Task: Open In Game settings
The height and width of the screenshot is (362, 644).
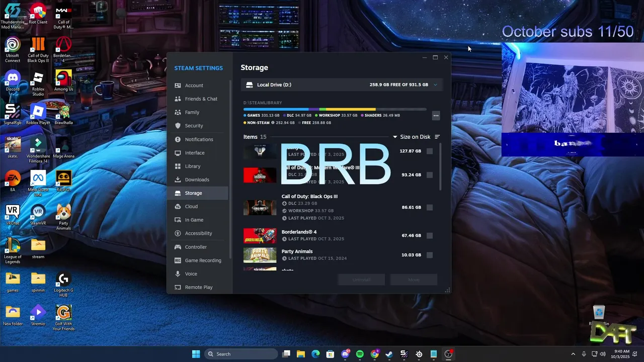Action: [198, 220]
